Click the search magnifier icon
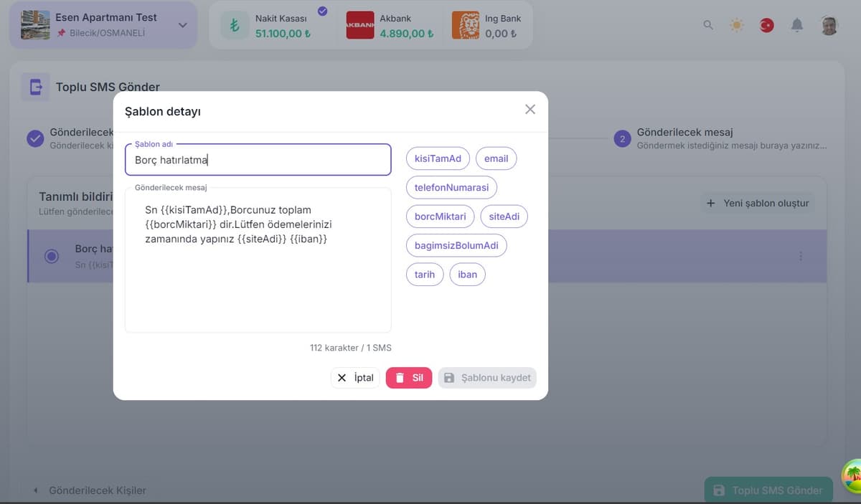This screenshot has width=861, height=504. point(708,25)
